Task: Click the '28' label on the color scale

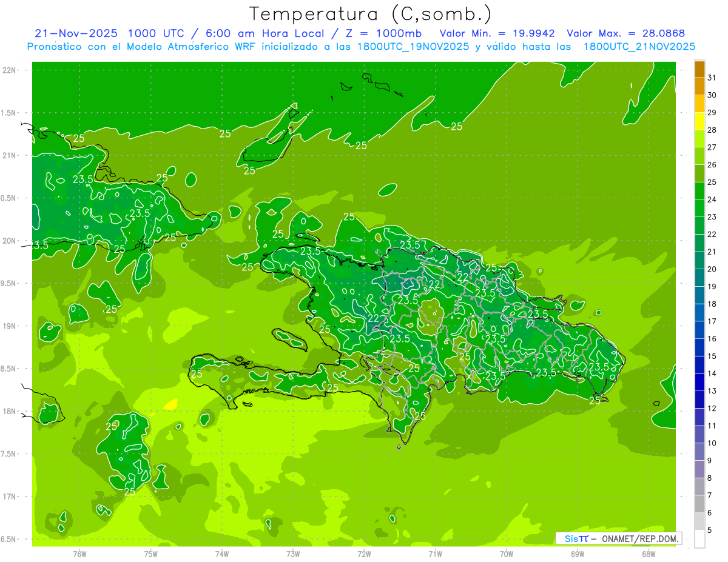Action: 712,130
